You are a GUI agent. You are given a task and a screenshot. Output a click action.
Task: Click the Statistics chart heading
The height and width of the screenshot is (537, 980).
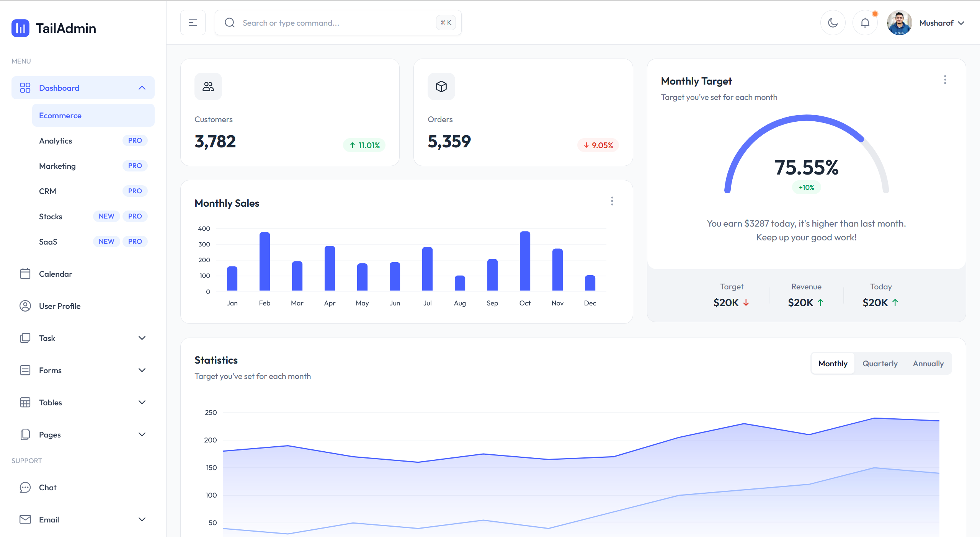[x=216, y=360]
